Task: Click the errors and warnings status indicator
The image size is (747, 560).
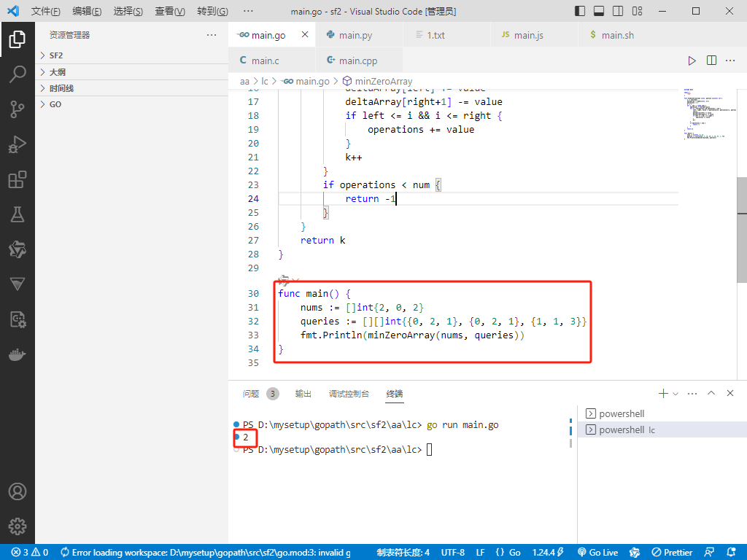Action: point(29,553)
